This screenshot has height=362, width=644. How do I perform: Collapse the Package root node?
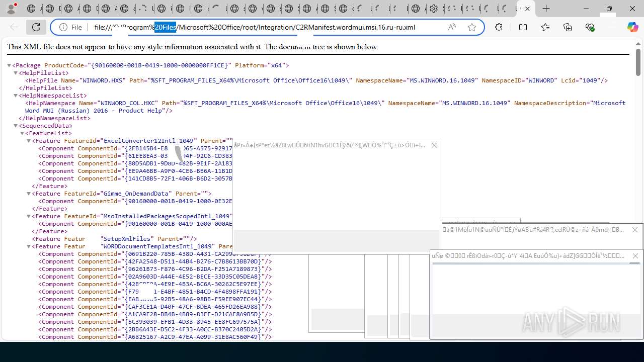click(9, 65)
